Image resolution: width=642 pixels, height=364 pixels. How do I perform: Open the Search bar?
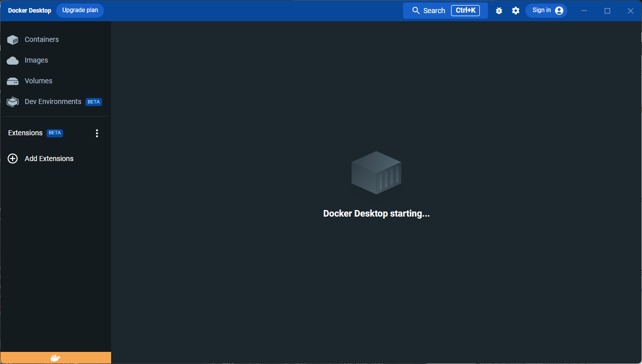click(445, 11)
